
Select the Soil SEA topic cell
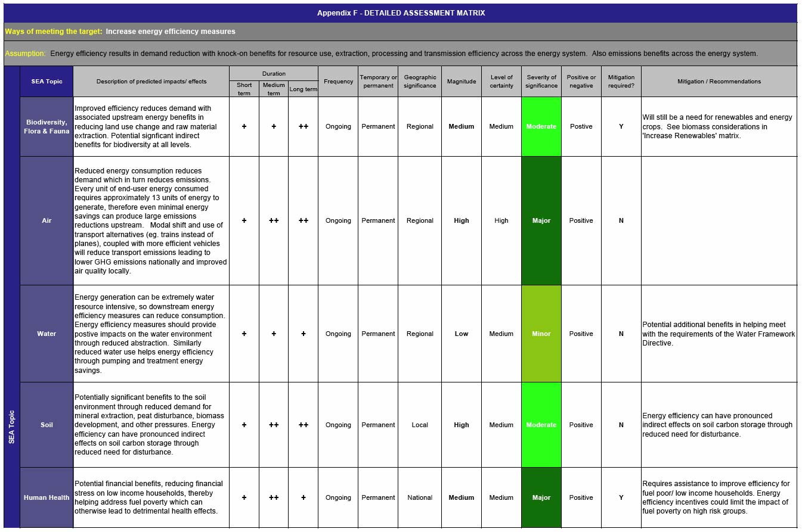point(47,425)
